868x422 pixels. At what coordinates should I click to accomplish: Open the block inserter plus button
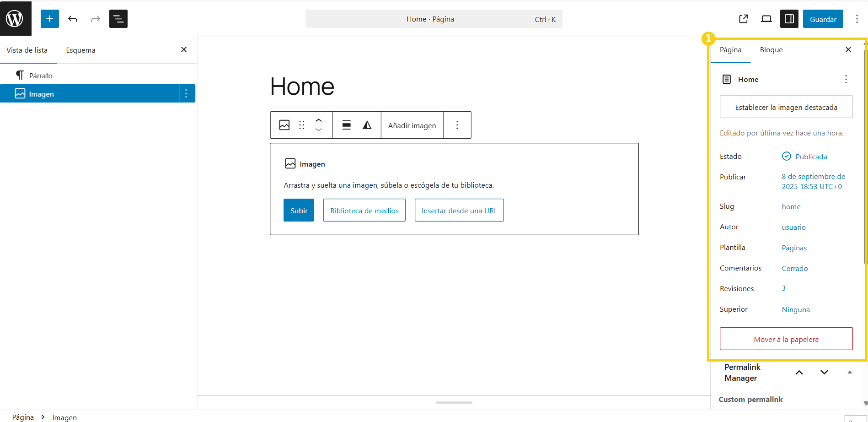point(50,19)
